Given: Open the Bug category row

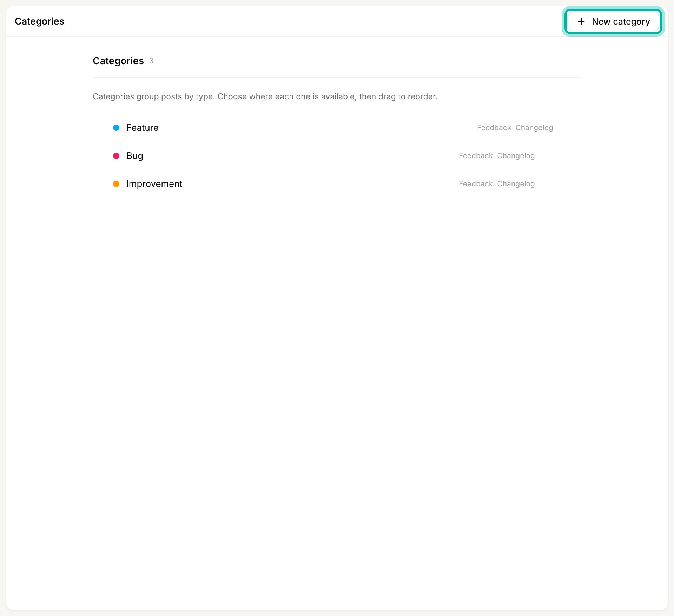Looking at the screenshot, I should point(337,156).
